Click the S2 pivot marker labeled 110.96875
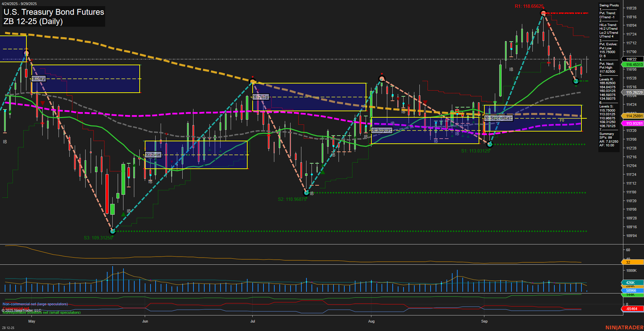The width and height of the screenshot is (644, 331). click(306, 193)
